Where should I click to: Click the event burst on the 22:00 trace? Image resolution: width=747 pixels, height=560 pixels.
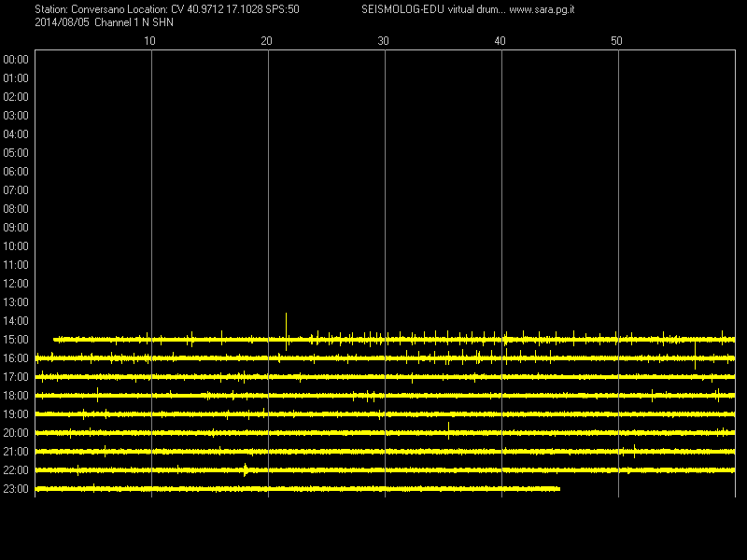pos(246,470)
